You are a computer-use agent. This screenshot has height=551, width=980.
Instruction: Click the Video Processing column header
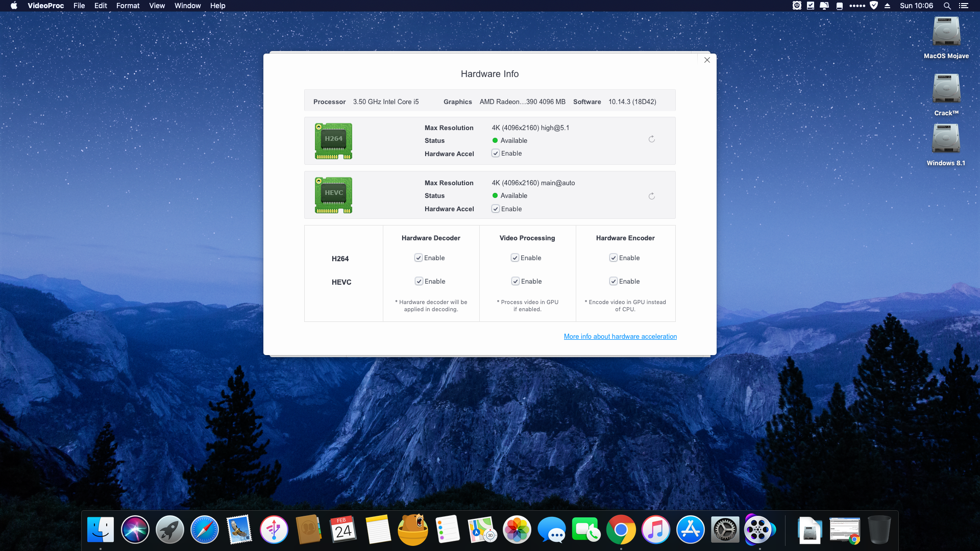pyautogui.click(x=527, y=238)
